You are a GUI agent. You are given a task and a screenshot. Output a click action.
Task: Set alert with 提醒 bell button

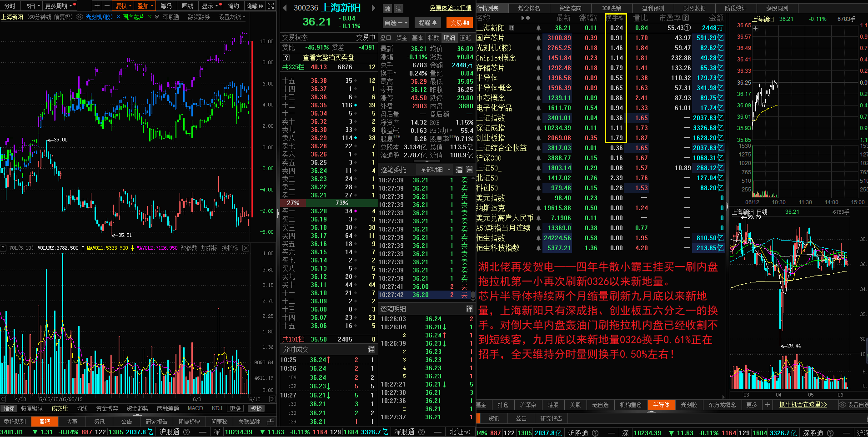(x=427, y=23)
